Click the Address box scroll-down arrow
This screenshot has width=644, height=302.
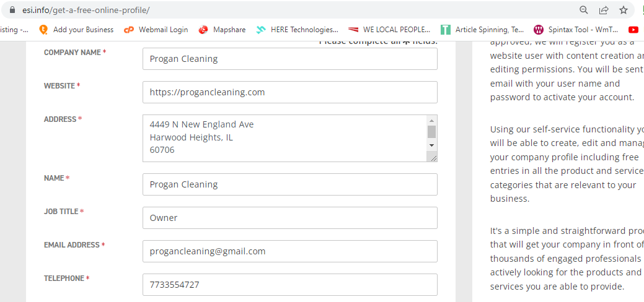point(431,145)
